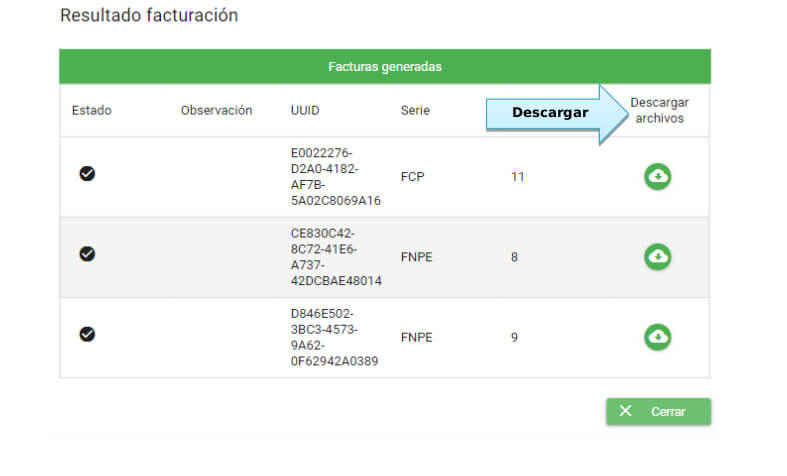Click status checkmark for FNPE folio 8

click(87, 254)
